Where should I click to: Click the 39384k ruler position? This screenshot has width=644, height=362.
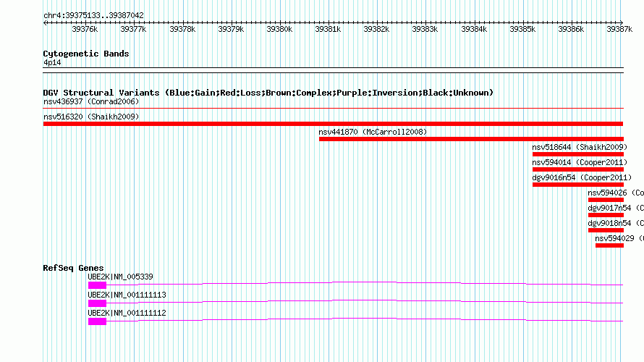474,29
